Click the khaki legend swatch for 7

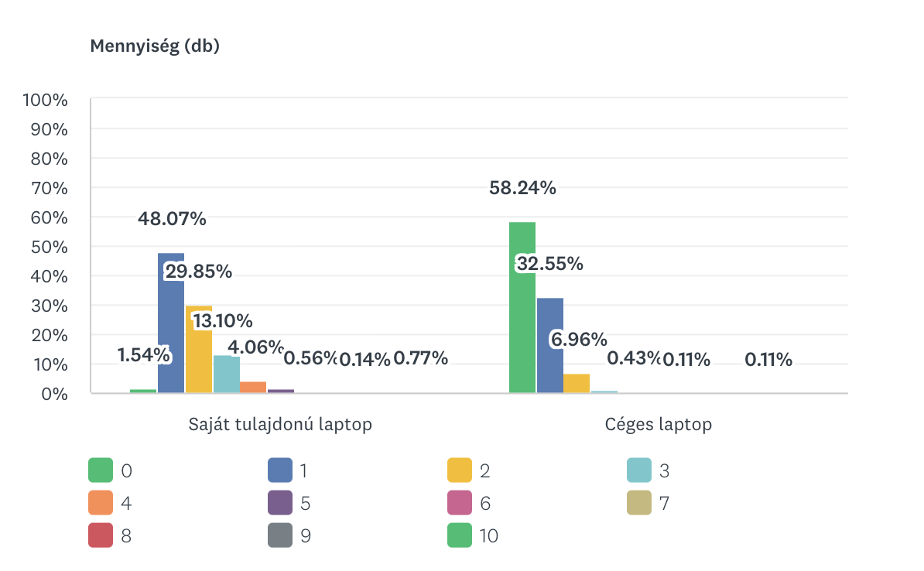tap(639, 503)
